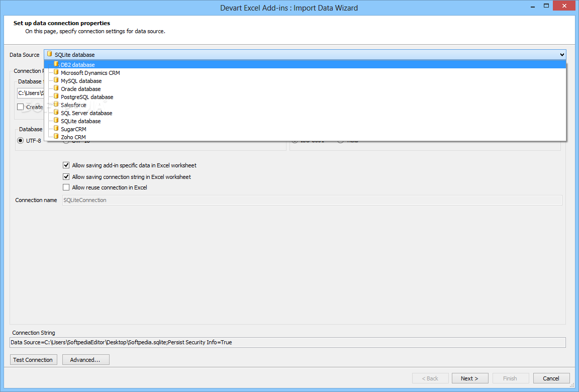Select SQLite database in the dropdown list
This screenshot has width=579, height=392.
pos(305,121)
